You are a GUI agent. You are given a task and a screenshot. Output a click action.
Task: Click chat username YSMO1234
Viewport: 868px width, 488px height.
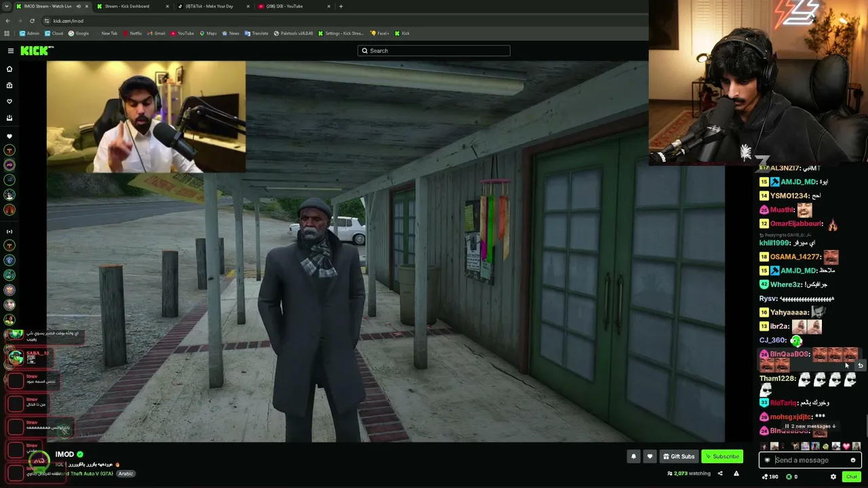pos(789,196)
